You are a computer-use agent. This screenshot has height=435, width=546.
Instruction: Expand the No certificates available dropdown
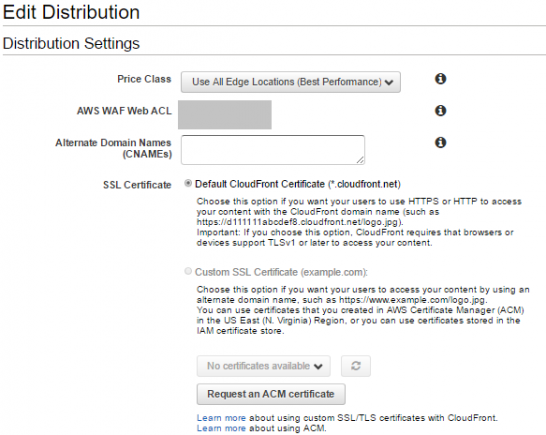tap(264, 366)
